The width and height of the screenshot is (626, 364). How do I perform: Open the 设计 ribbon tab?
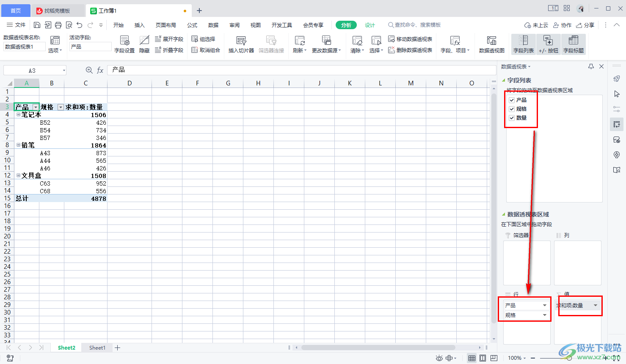click(370, 25)
